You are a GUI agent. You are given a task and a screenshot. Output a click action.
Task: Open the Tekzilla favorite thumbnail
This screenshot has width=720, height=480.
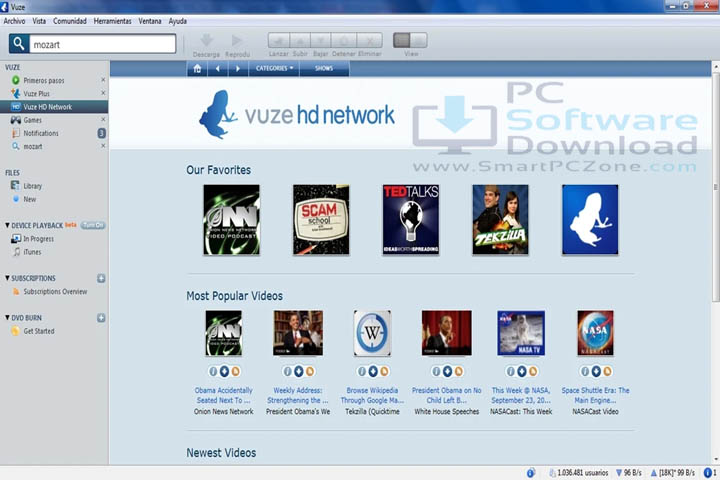coord(501,220)
